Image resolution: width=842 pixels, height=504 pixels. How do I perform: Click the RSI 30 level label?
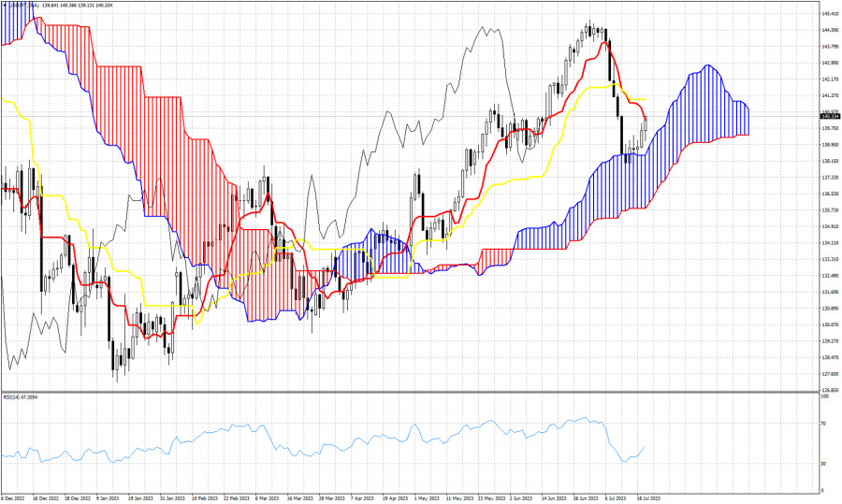click(823, 464)
